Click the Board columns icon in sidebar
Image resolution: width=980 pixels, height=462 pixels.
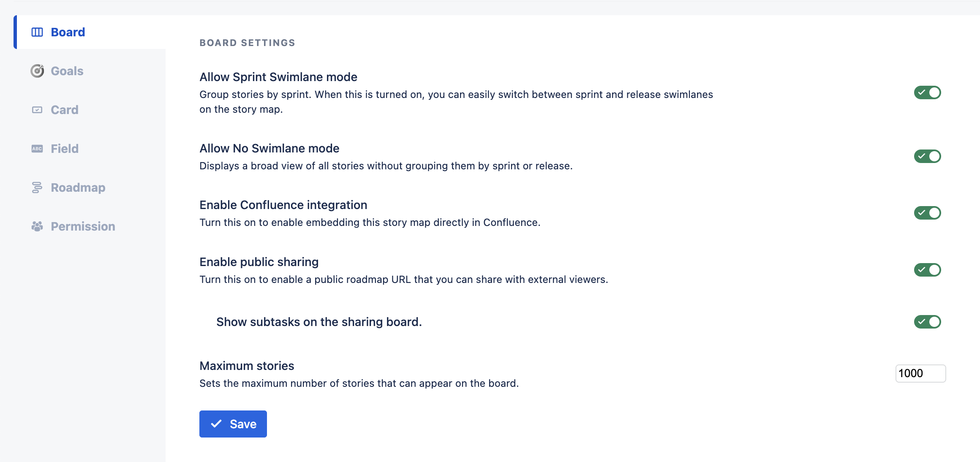[37, 32]
